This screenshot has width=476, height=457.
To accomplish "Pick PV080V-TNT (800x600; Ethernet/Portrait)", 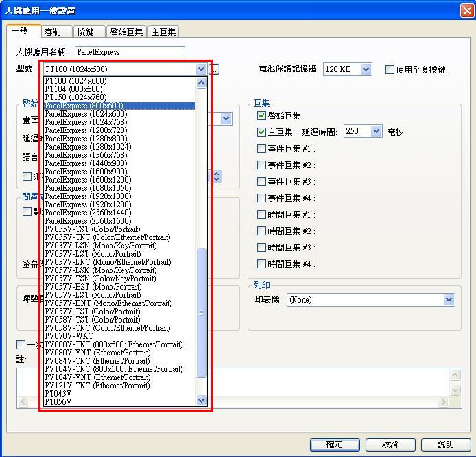I will pos(120,344).
